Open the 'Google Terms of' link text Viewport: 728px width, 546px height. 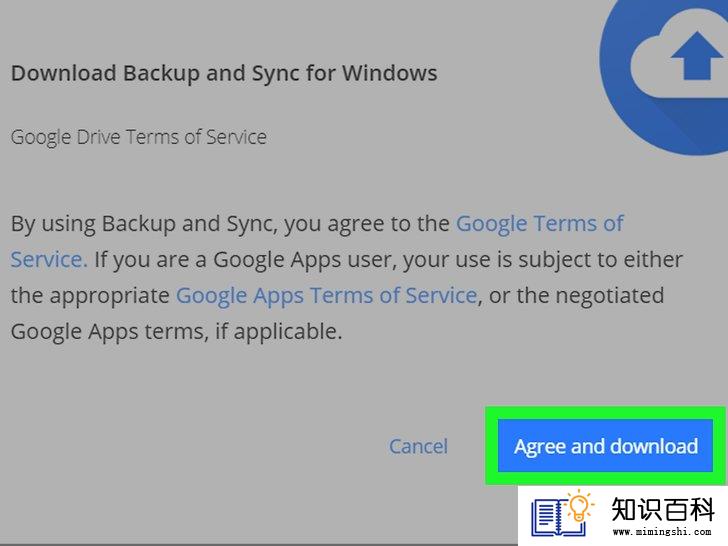(540, 223)
